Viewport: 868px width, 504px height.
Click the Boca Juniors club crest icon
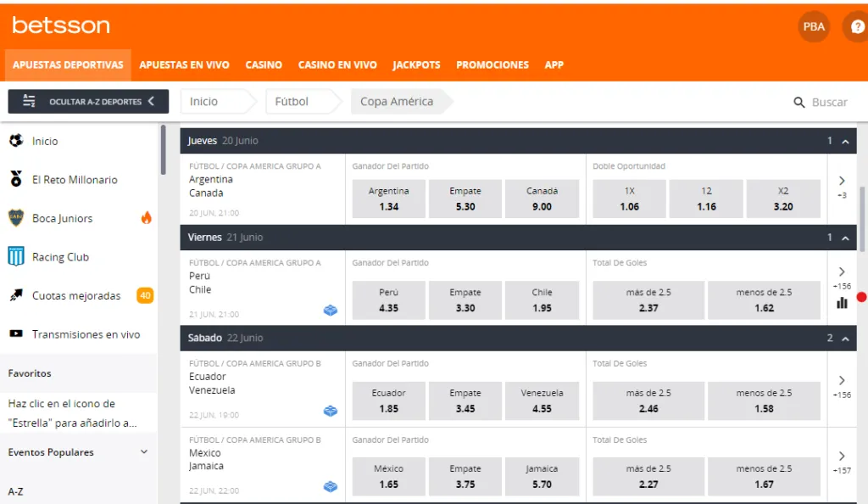(14, 218)
